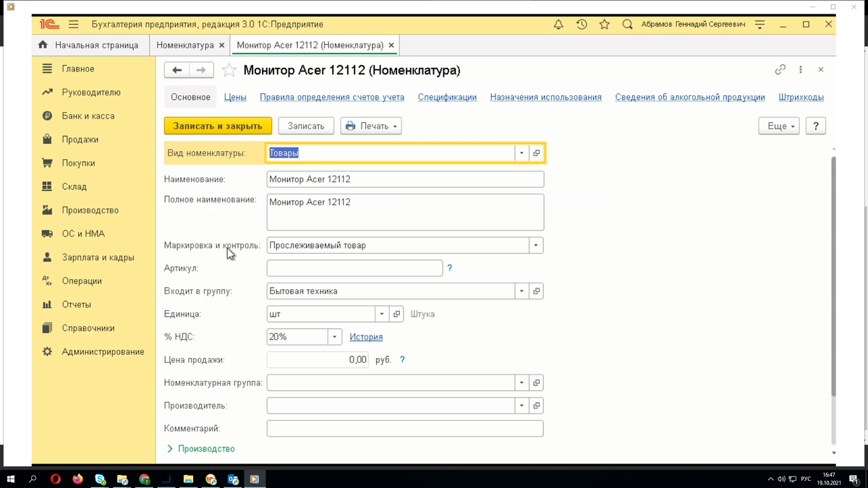Open Спецификации link
The width and height of the screenshot is (868, 488).
pyautogui.click(x=447, y=97)
